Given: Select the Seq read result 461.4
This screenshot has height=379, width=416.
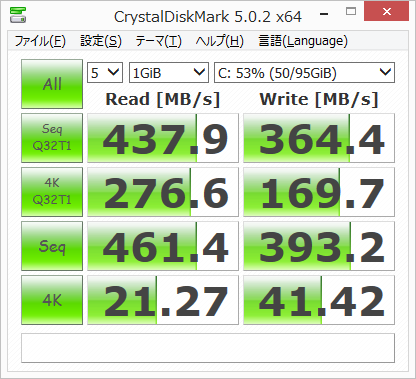Looking at the screenshot, I should point(163,246).
